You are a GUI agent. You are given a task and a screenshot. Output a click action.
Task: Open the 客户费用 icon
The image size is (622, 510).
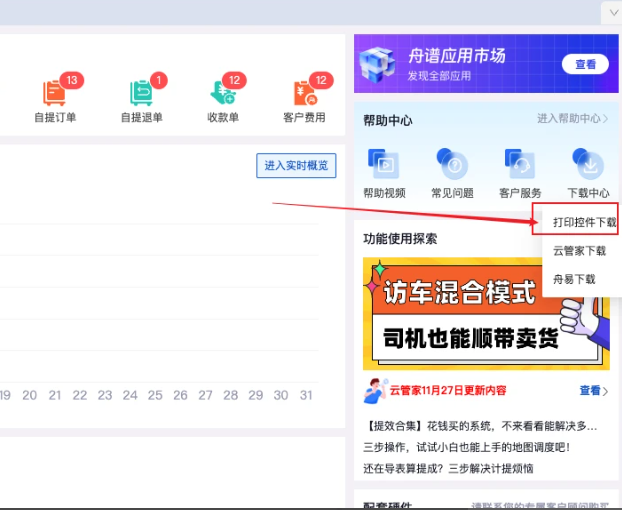(x=304, y=93)
